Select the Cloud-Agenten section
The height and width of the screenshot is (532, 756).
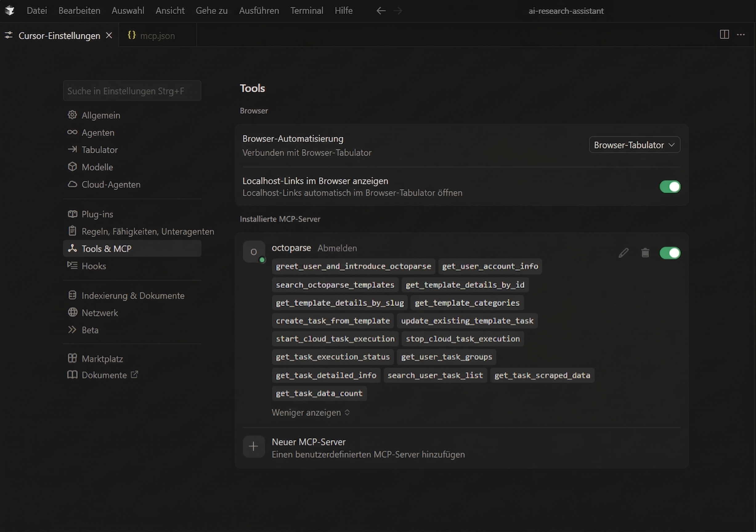[111, 185]
